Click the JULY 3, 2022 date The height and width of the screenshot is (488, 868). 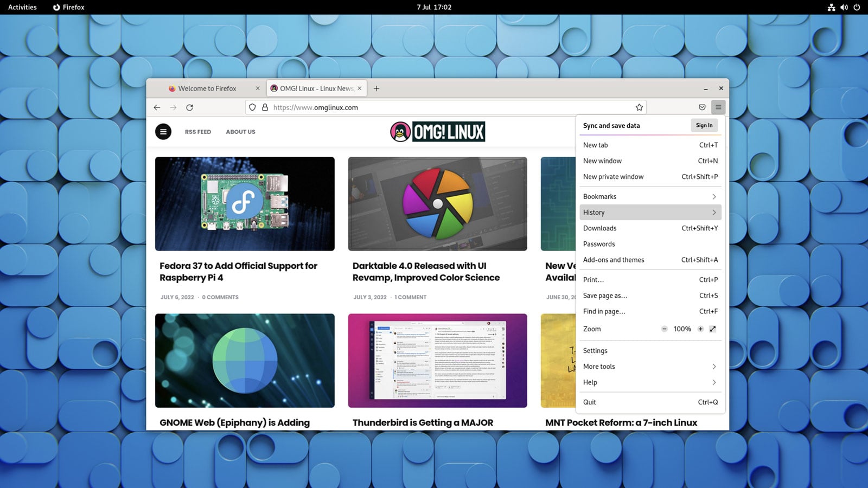pos(370,297)
